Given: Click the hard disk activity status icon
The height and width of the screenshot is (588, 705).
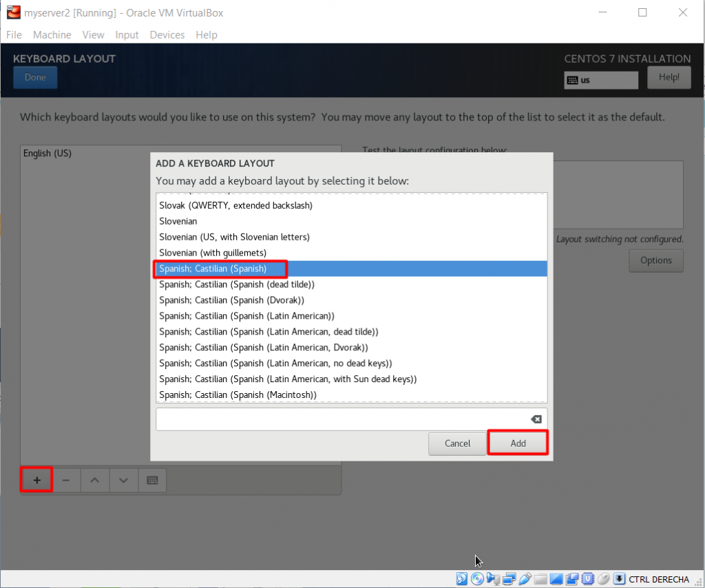Looking at the screenshot, I should (462, 578).
